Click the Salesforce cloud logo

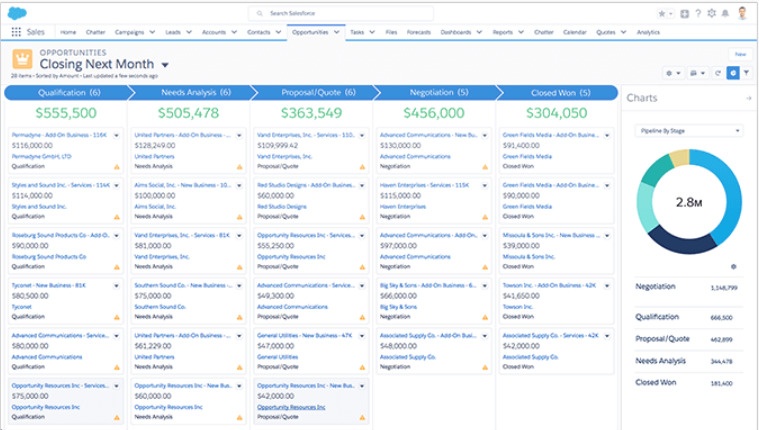17,14
